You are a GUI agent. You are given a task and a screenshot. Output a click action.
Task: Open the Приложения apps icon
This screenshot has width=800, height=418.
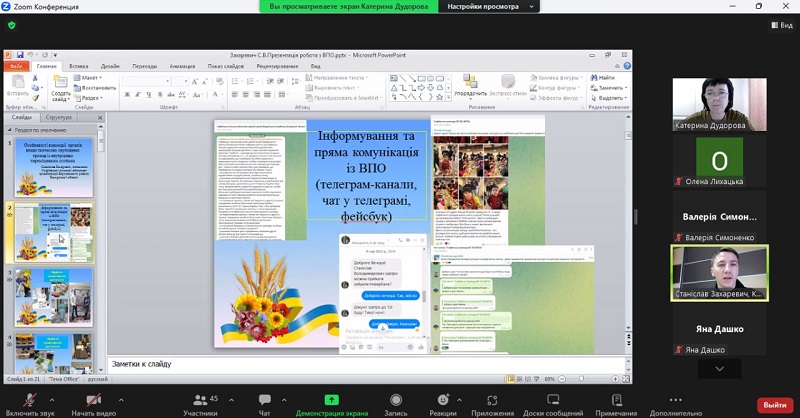492,399
